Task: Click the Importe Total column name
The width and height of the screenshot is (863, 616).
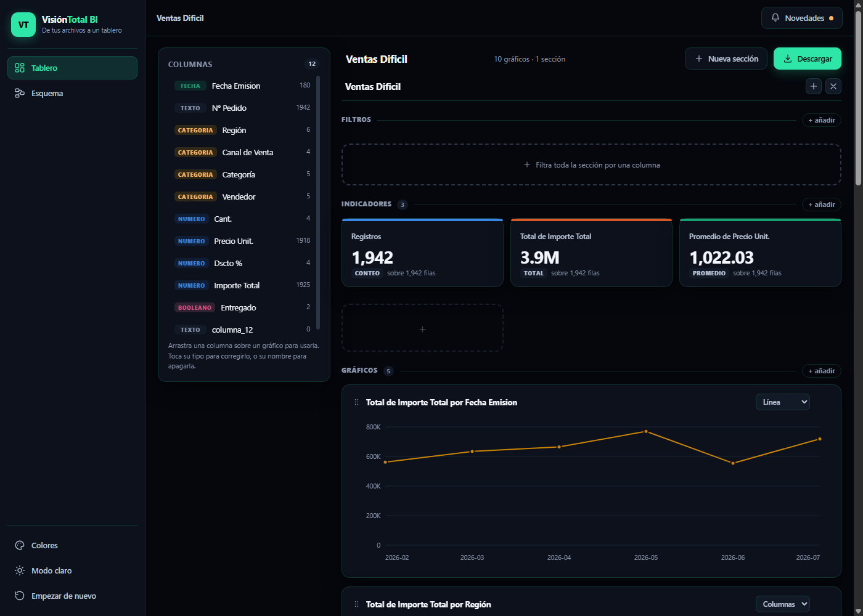Action: click(x=237, y=286)
